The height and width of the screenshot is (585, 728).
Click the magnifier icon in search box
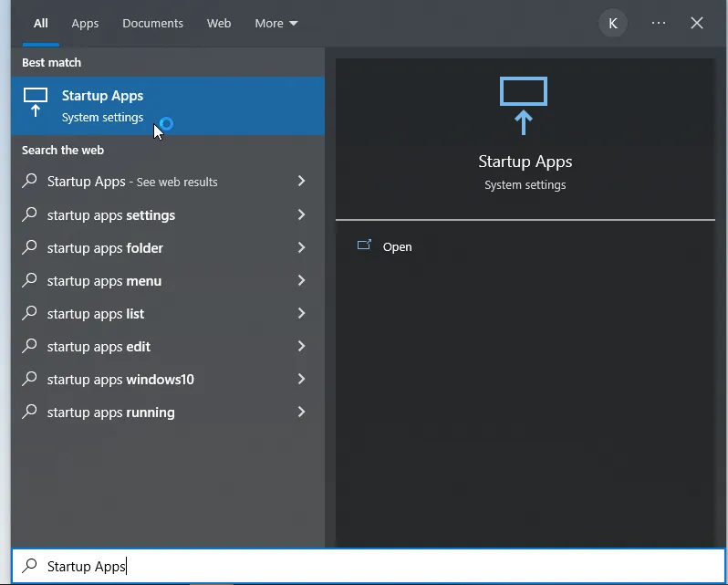(30, 567)
